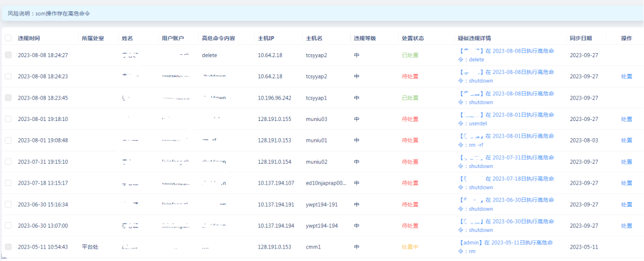The height and width of the screenshot is (261, 644).
Task: Click the host IP 10.137.194.107
Action: click(276, 183)
